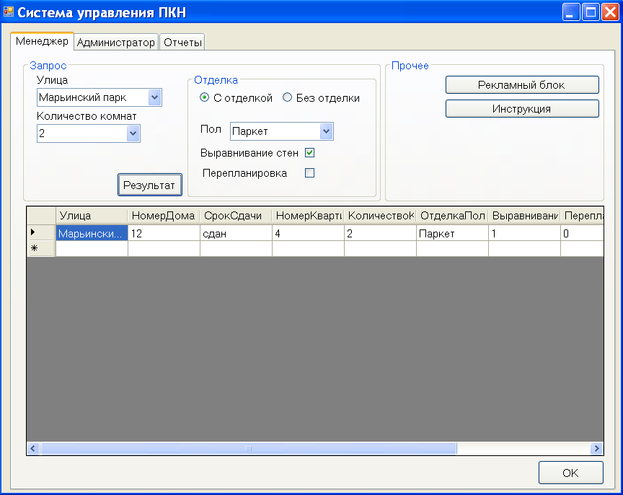Image resolution: width=623 pixels, height=495 pixels.
Task: Expand the Пол dropdown arrow
Action: (326, 131)
